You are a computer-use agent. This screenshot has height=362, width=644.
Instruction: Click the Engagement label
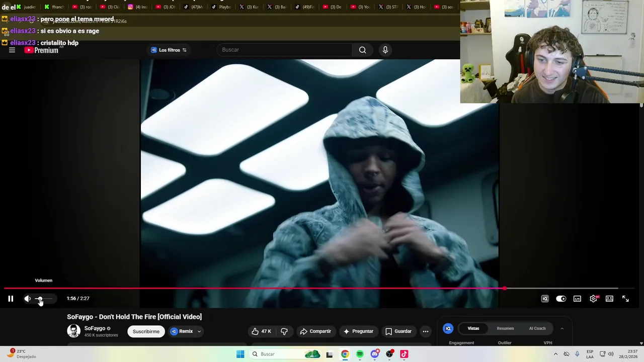tap(461, 343)
